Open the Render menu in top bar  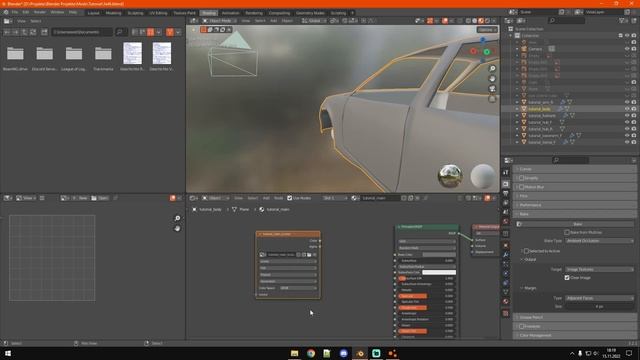(40, 13)
